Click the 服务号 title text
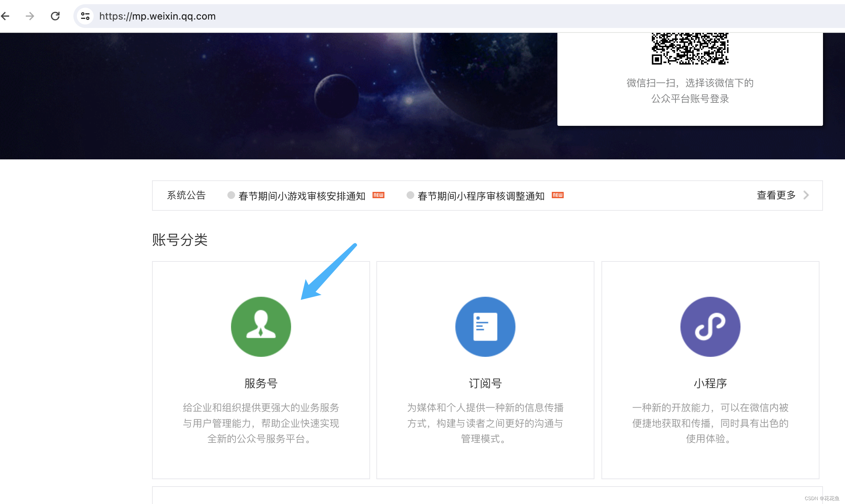Viewport: 845px width, 504px height. (x=261, y=383)
